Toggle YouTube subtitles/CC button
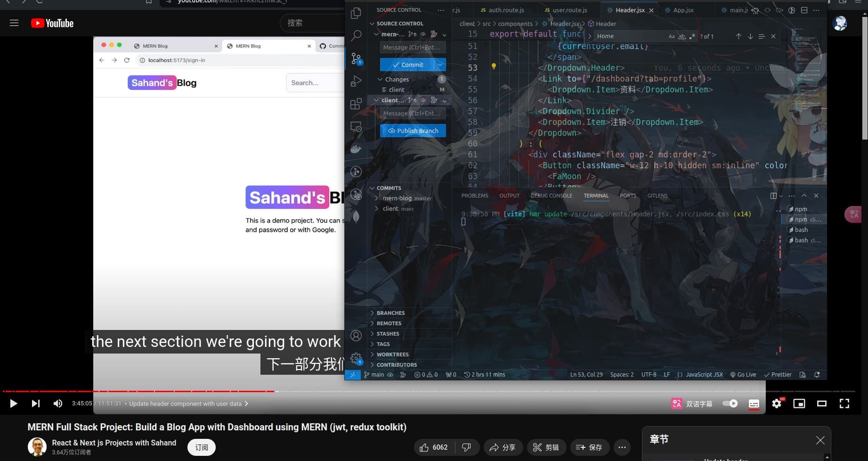This screenshot has height=461, width=868. (x=754, y=403)
